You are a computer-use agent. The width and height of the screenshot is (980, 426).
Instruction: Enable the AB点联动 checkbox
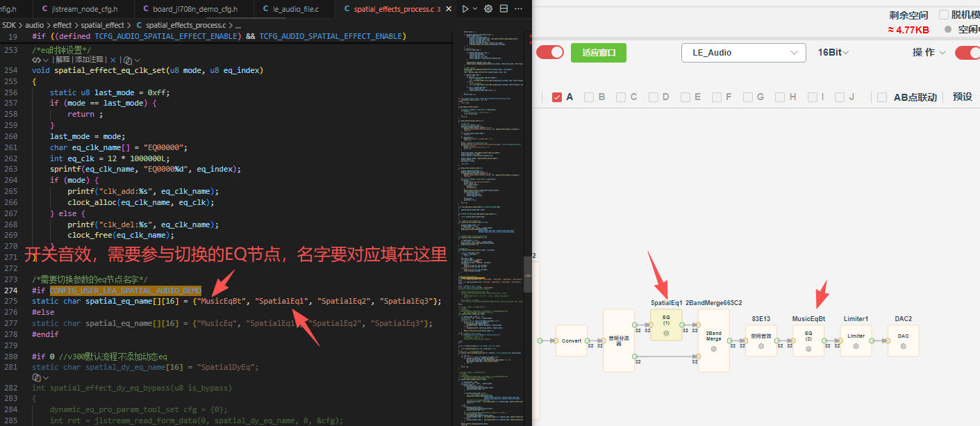coord(882,97)
